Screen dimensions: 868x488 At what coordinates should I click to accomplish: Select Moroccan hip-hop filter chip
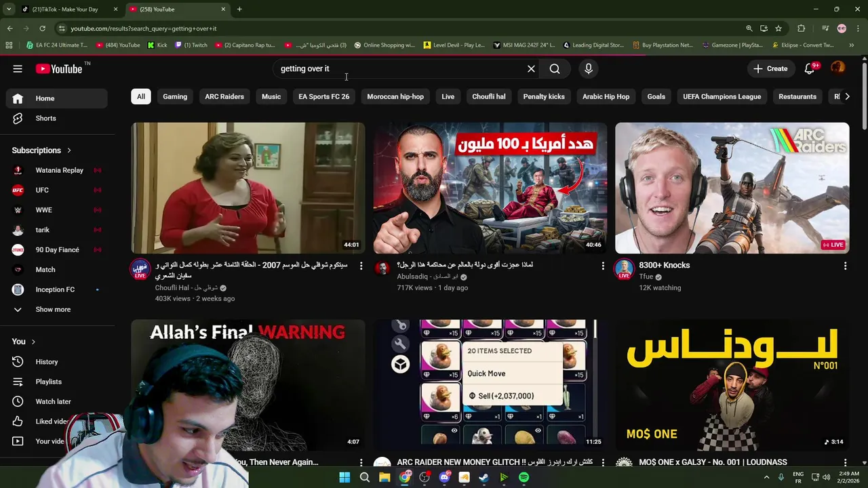tap(395, 96)
